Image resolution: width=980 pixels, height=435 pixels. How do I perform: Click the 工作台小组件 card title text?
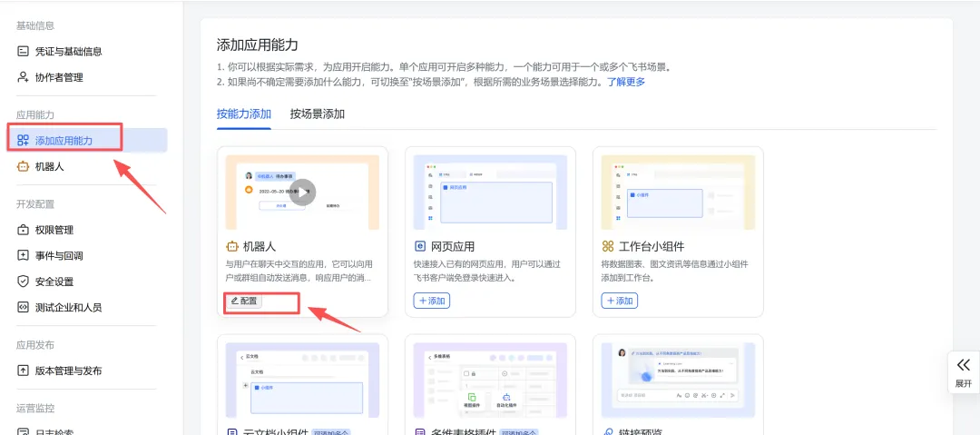[652, 247]
